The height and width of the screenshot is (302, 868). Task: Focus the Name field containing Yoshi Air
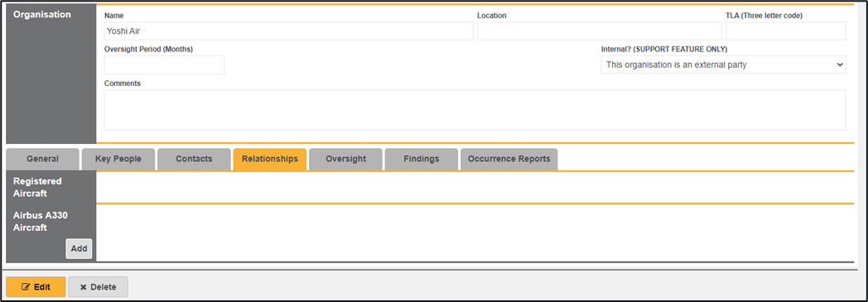click(x=289, y=31)
